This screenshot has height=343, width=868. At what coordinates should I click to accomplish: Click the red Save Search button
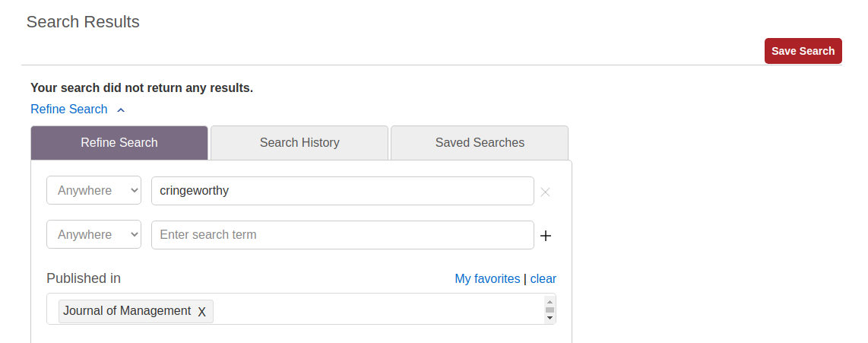coord(803,51)
